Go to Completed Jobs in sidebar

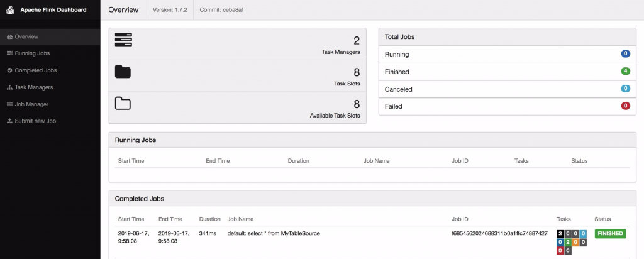tap(50, 70)
